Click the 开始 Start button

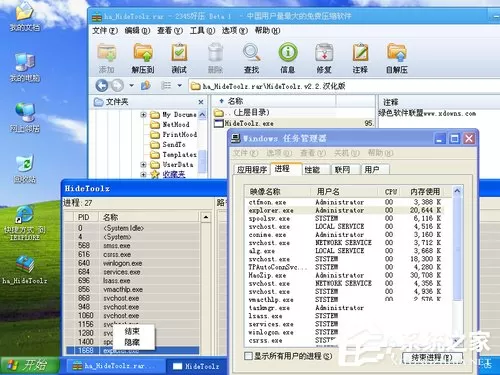pyautogui.click(x=29, y=366)
